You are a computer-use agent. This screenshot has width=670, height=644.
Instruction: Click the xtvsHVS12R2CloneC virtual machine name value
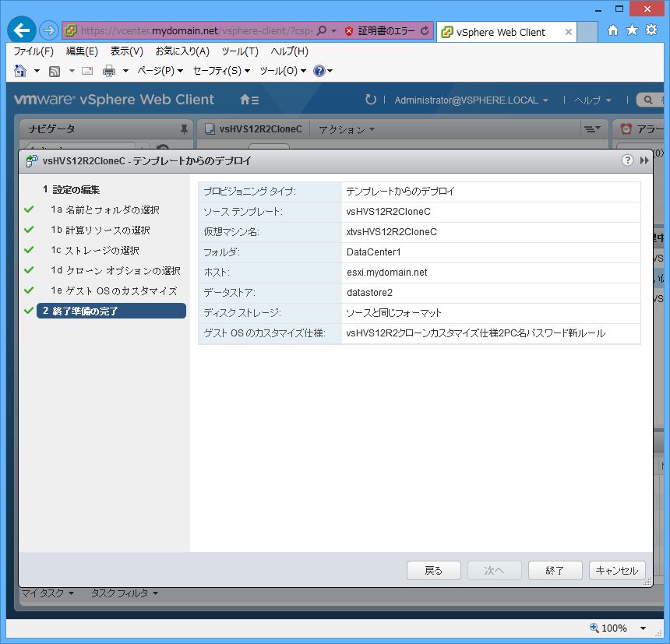click(x=391, y=232)
